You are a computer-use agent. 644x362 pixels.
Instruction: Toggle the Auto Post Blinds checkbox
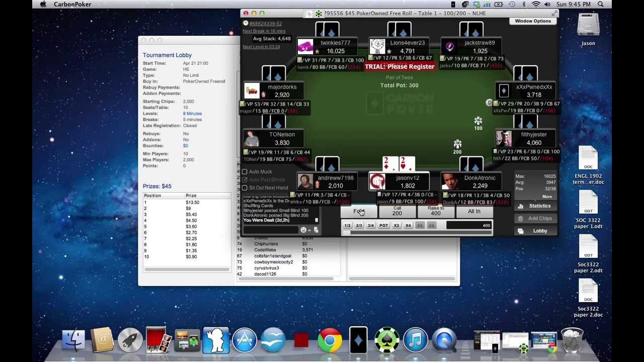click(245, 180)
